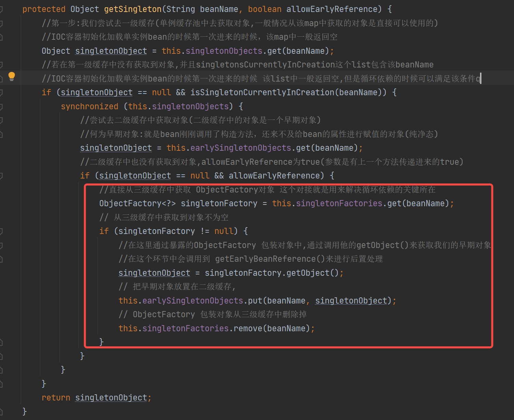Click singletonFactory in 'if (singletonFactory != null)'

pos(157,231)
